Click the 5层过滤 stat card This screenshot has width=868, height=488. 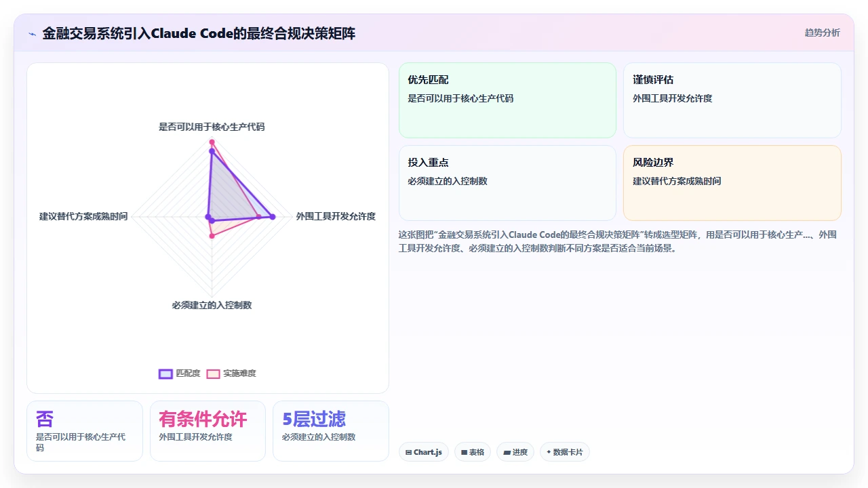coord(331,431)
